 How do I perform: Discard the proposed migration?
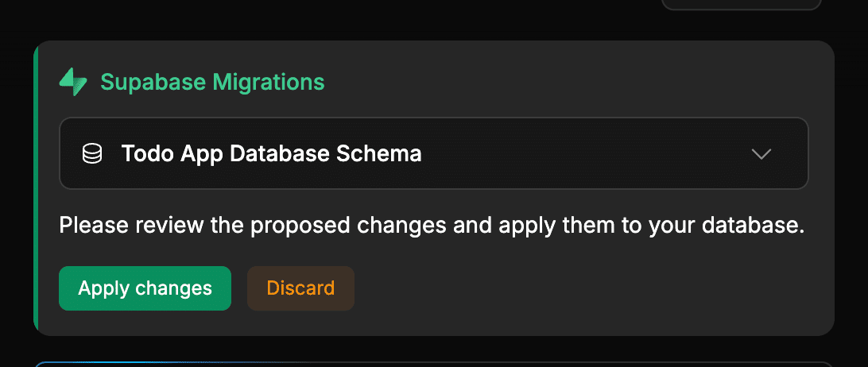pyautogui.click(x=300, y=288)
